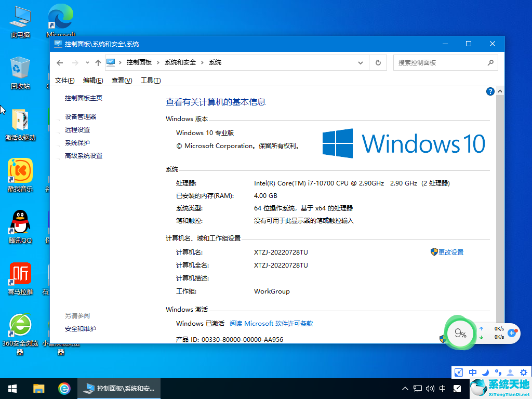
Task: Open the 编辑(E) menu
Action: tap(93, 81)
